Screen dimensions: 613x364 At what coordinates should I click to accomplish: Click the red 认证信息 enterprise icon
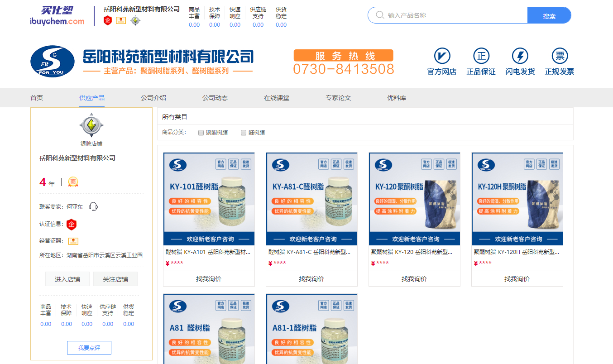tap(72, 224)
